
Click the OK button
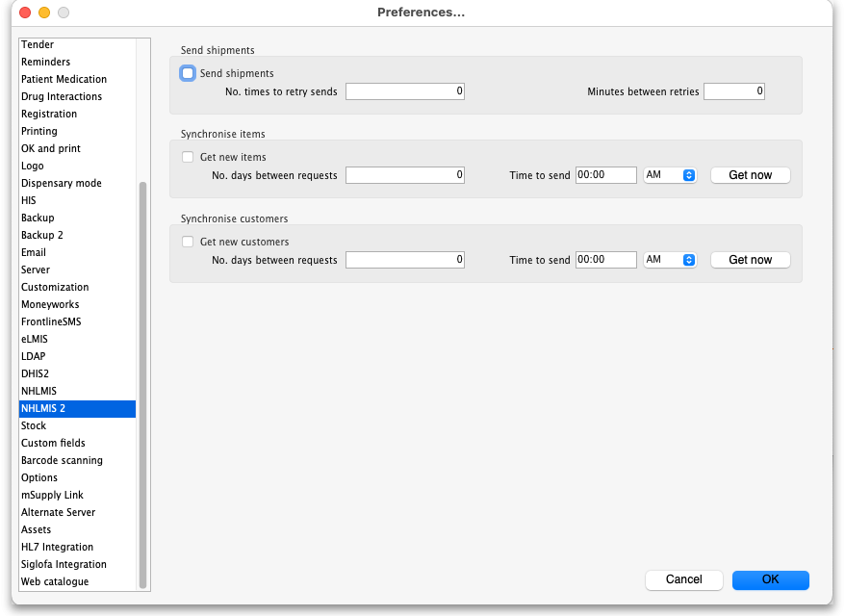[x=770, y=579]
